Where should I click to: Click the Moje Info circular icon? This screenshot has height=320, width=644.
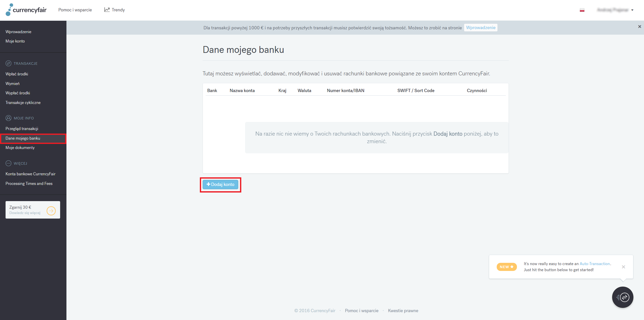pos(8,118)
